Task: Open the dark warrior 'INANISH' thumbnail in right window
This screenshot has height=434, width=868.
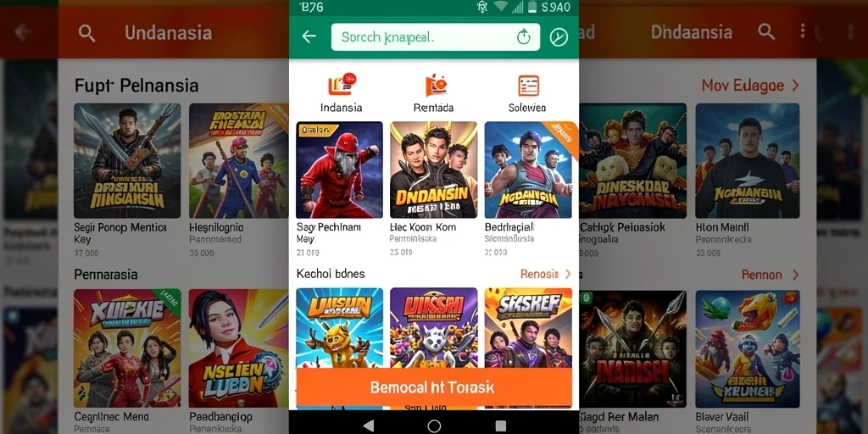Action: point(632,349)
